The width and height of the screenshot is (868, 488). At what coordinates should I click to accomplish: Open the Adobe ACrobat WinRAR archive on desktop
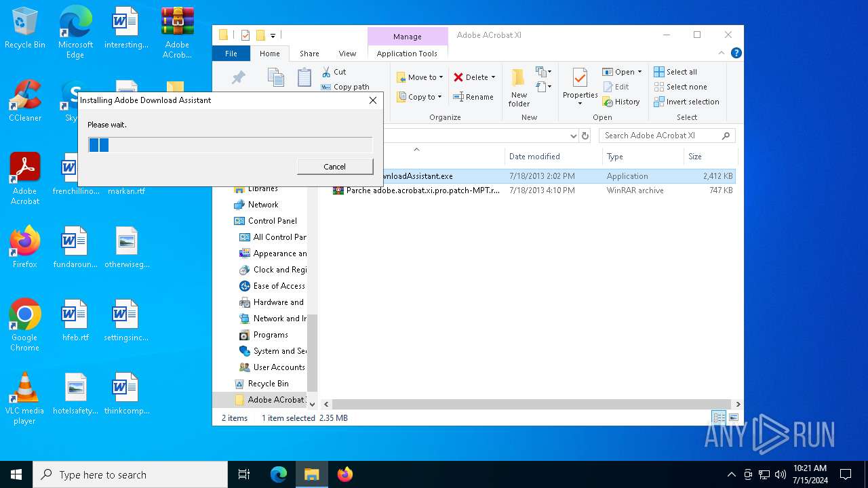tap(177, 32)
